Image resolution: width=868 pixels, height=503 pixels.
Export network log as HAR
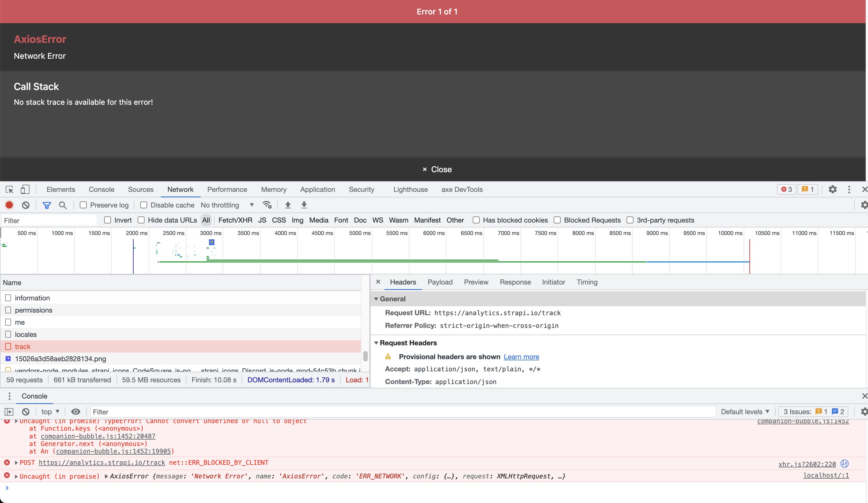[304, 205]
